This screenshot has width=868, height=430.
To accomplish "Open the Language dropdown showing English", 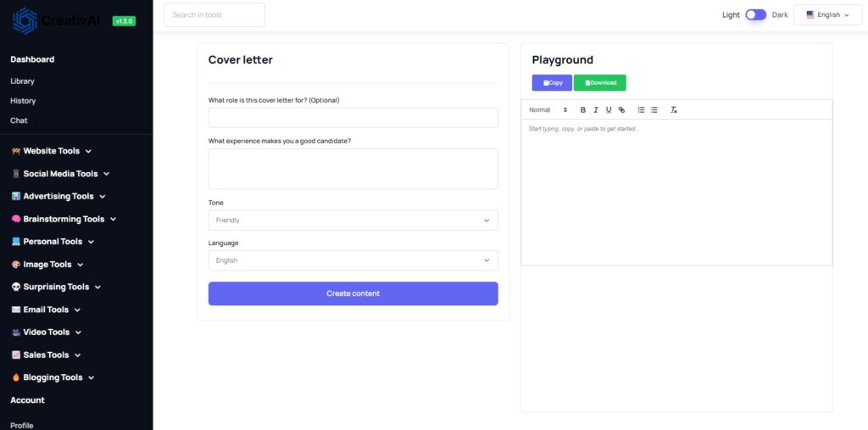I will point(353,260).
